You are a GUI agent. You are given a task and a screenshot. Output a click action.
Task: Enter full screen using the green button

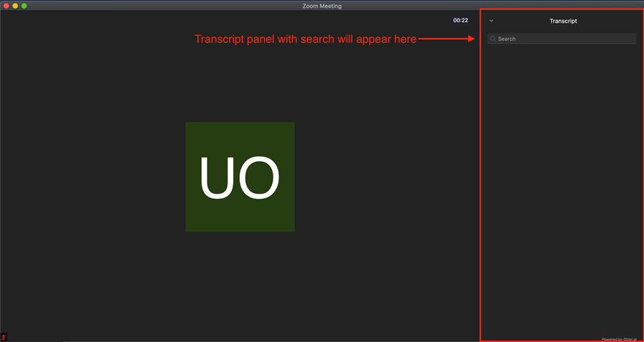tap(24, 6)
